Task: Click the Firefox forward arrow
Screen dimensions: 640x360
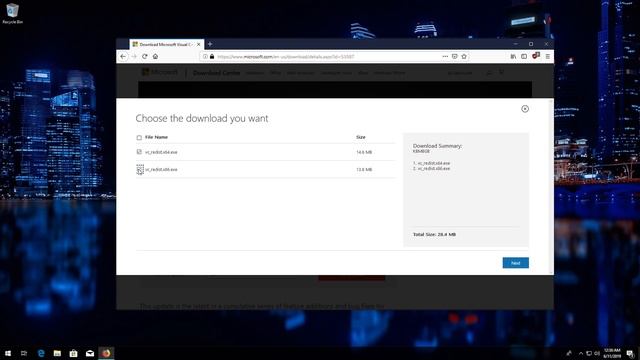Action: coord(134,56)
